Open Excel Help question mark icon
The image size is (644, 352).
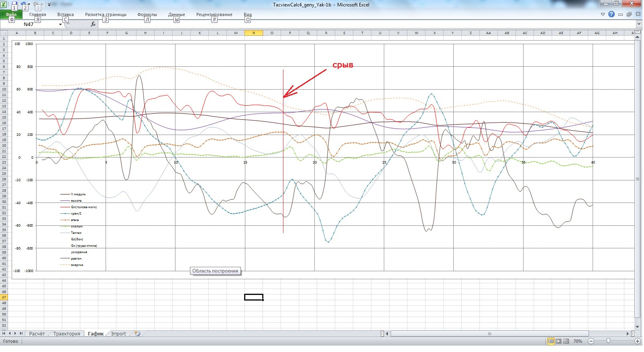611,14
